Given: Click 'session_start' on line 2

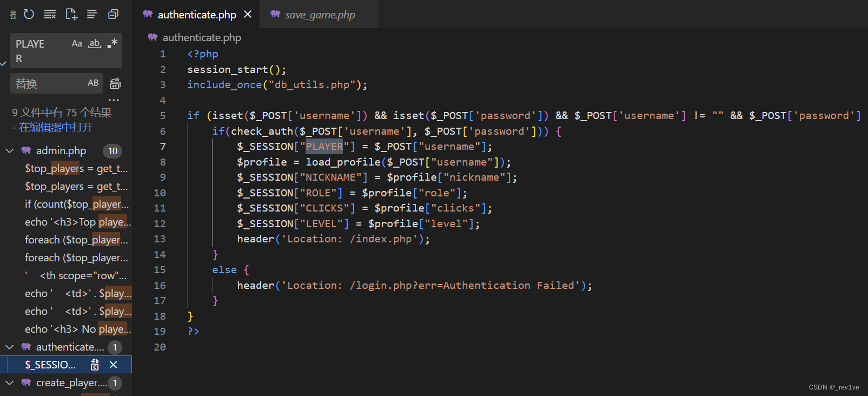Looking at the screenshot, I should 228,69.
